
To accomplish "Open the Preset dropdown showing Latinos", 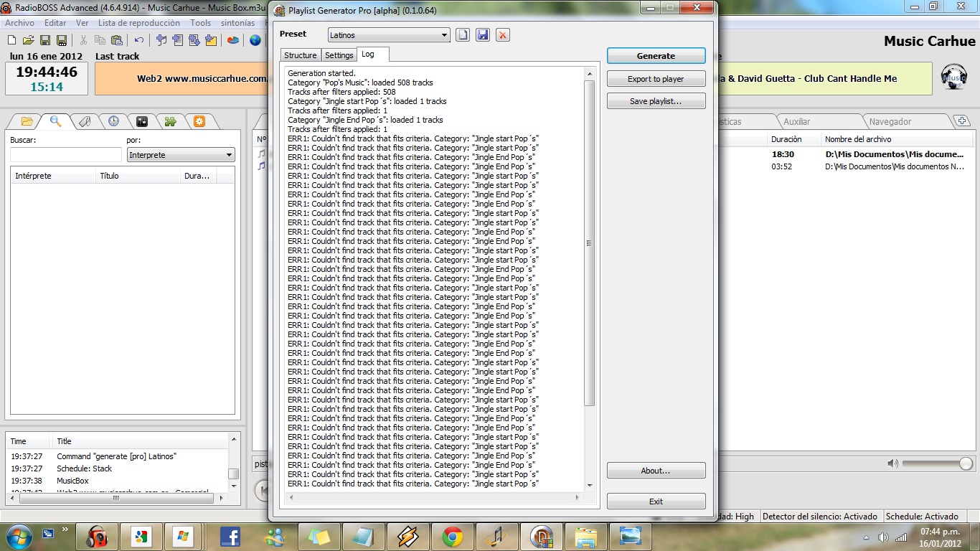I will click(389, 35).
